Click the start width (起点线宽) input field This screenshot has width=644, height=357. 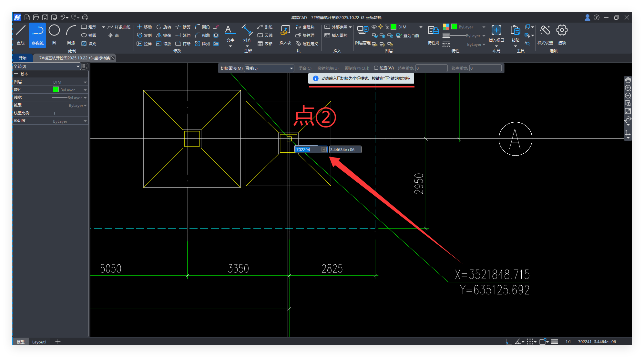431,68
